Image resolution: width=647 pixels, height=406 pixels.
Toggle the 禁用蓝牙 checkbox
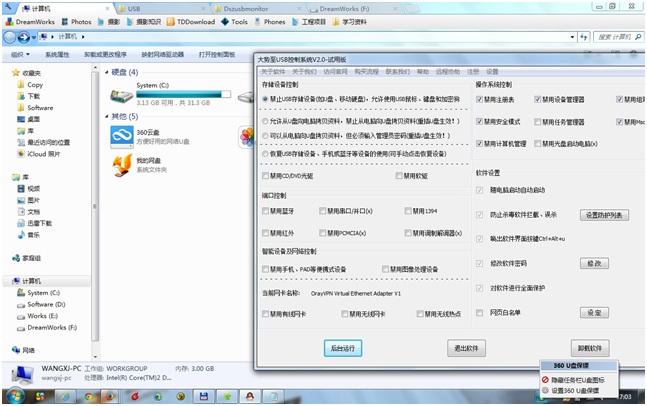coord(264,211)
